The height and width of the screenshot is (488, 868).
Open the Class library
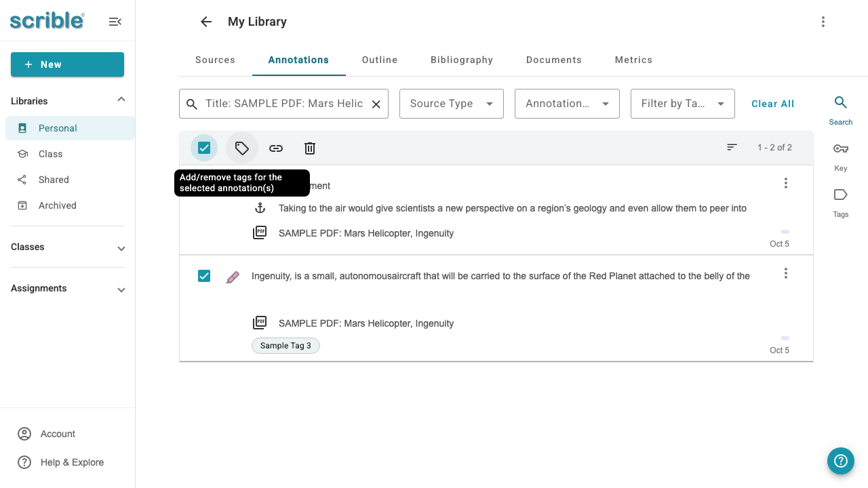click(70, 154)
